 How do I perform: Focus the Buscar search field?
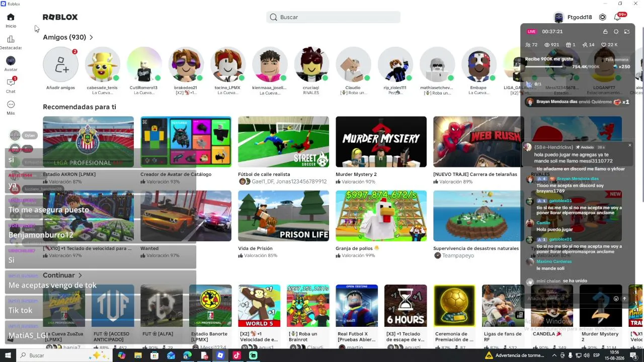(333, 17)
